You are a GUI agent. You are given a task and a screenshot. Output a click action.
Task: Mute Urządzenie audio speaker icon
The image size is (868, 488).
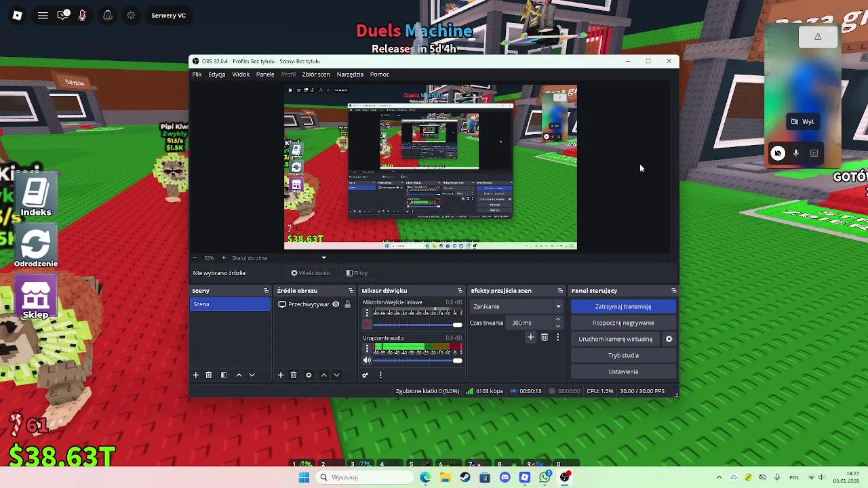[x=368, y=361]
